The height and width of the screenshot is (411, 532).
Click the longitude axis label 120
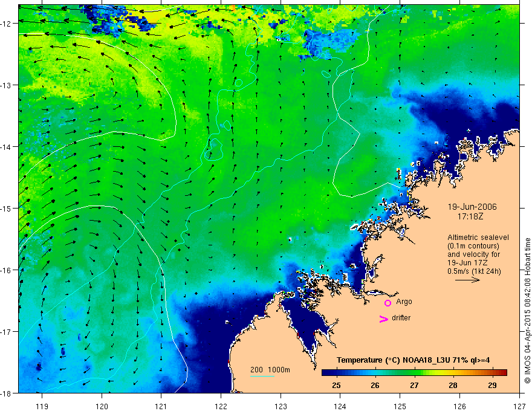tap(102, 406)
